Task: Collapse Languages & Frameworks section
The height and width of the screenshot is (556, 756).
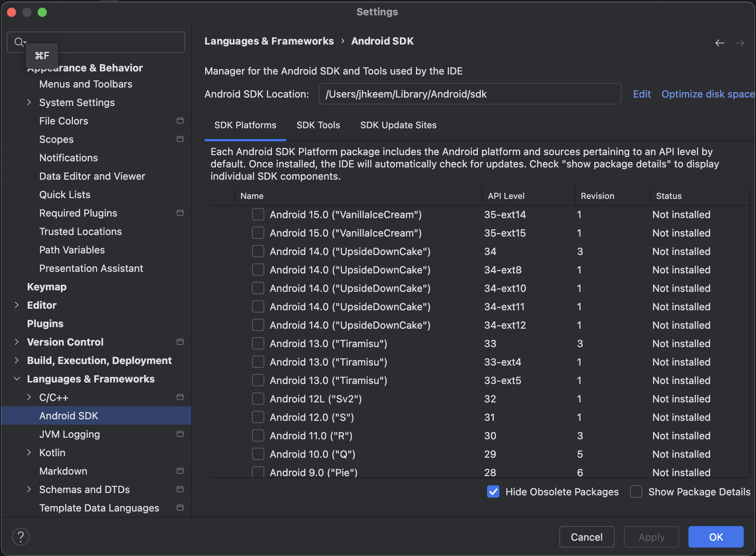Action: [x=17, y=379]
